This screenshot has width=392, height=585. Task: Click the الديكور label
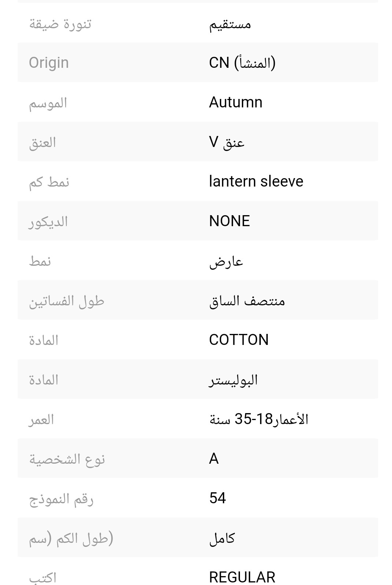pyautogui.click(x=48, y=221)
